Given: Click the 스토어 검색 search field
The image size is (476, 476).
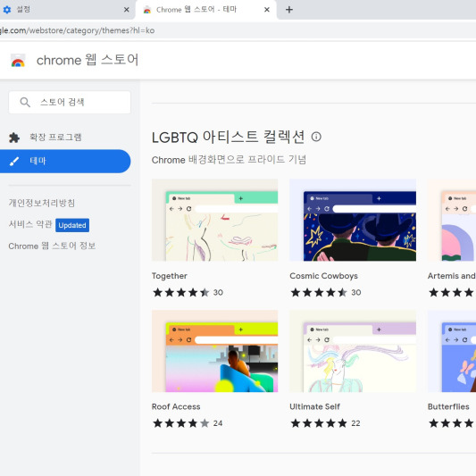Looking at the screenshot, I should tap(70, 103).
